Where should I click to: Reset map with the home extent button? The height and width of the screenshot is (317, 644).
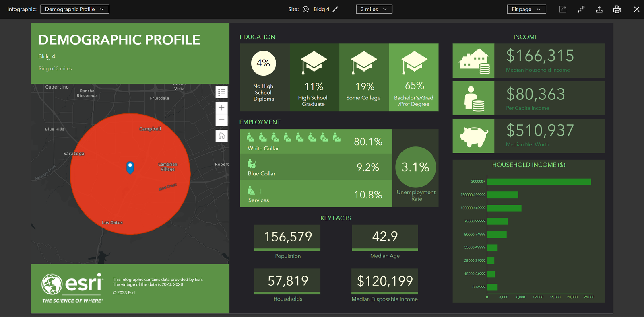(x=221, y=136)
